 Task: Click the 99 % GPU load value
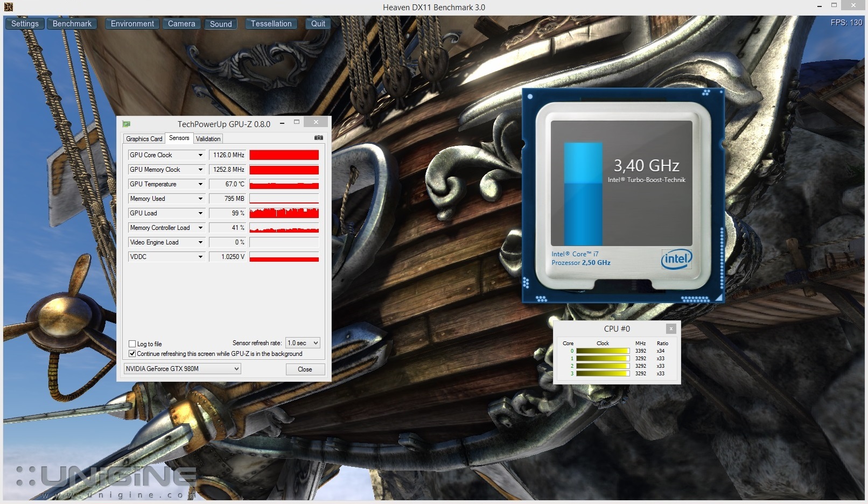click(227, 213)
